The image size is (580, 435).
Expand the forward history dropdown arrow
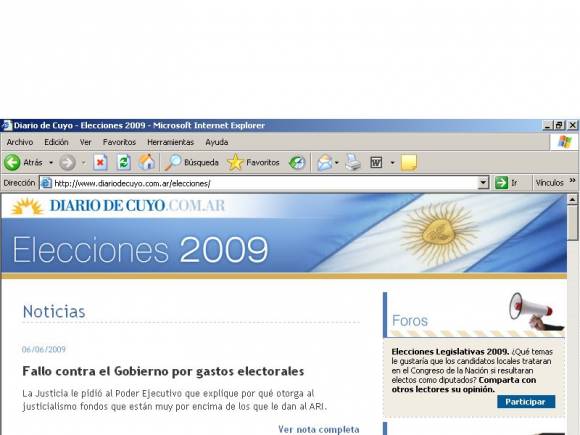pos(84,162)
